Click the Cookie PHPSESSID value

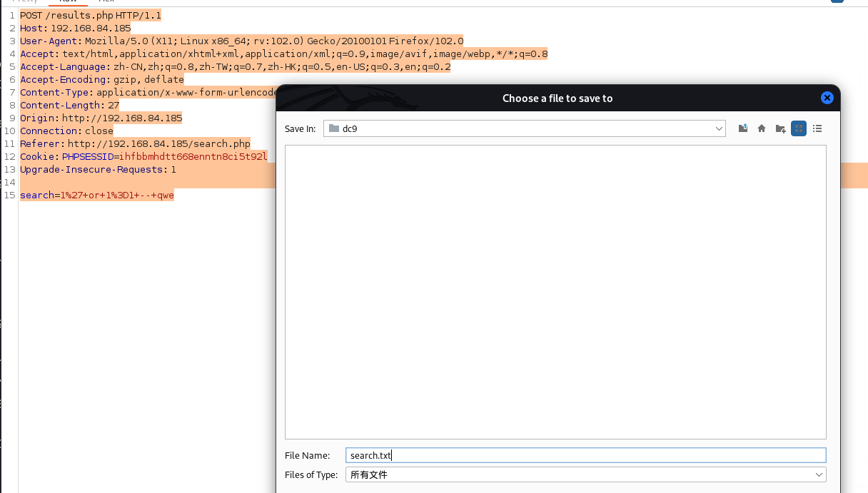pos(193,156)
